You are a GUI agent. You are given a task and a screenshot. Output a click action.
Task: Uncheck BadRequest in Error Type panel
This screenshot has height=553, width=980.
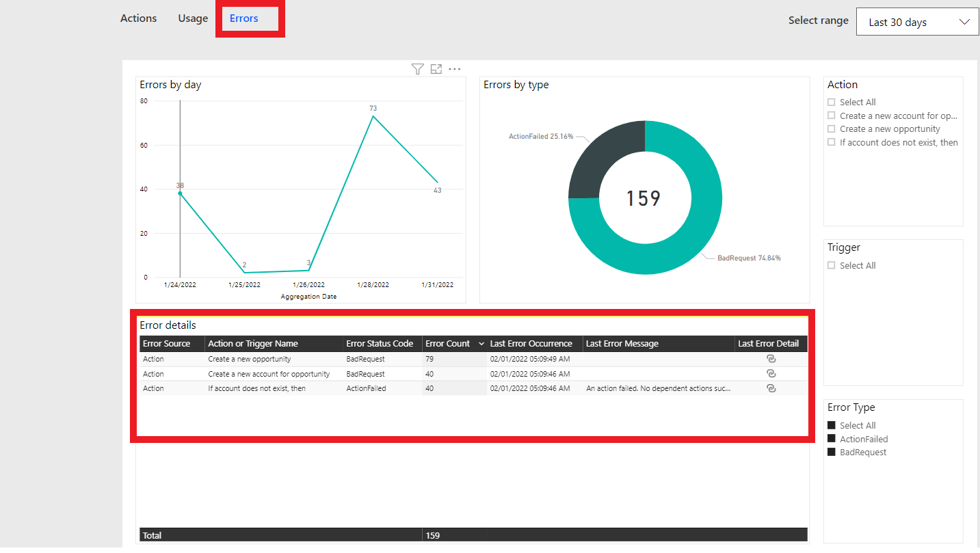pyautogui.click(x=832, y=452)
